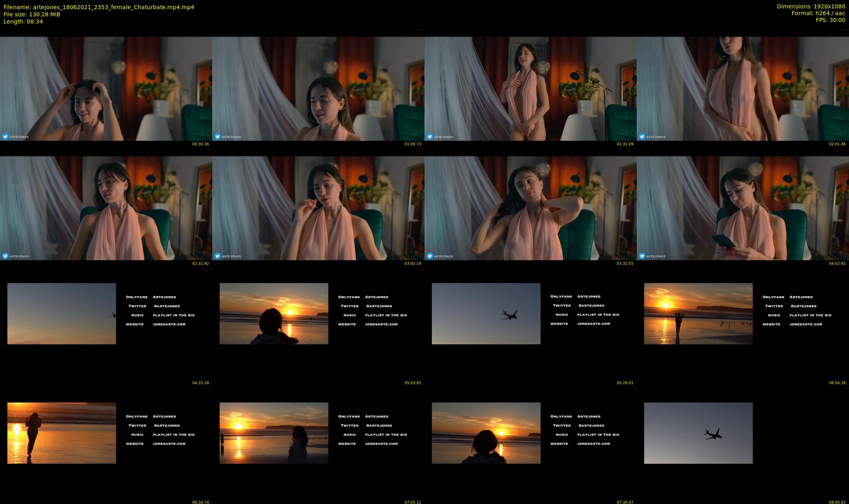This screenshot has width=849, height=504.
Task: Click Twitter bird icon in 01:00.73 frame
Action: 217,137
